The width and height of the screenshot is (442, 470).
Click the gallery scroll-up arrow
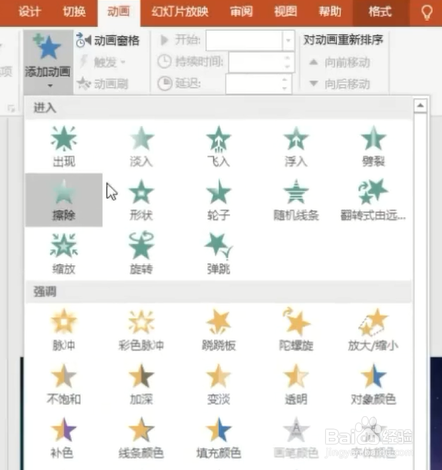pos(420,106)
